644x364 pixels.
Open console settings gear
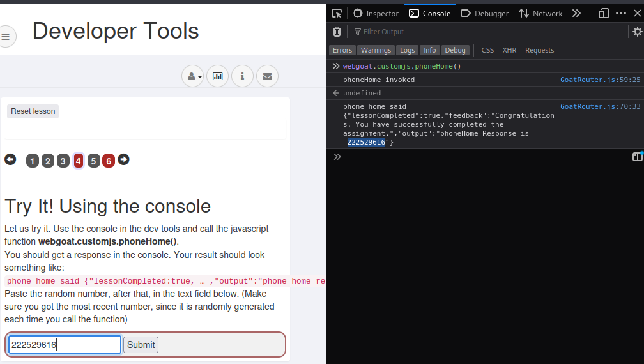pos(637,32)
